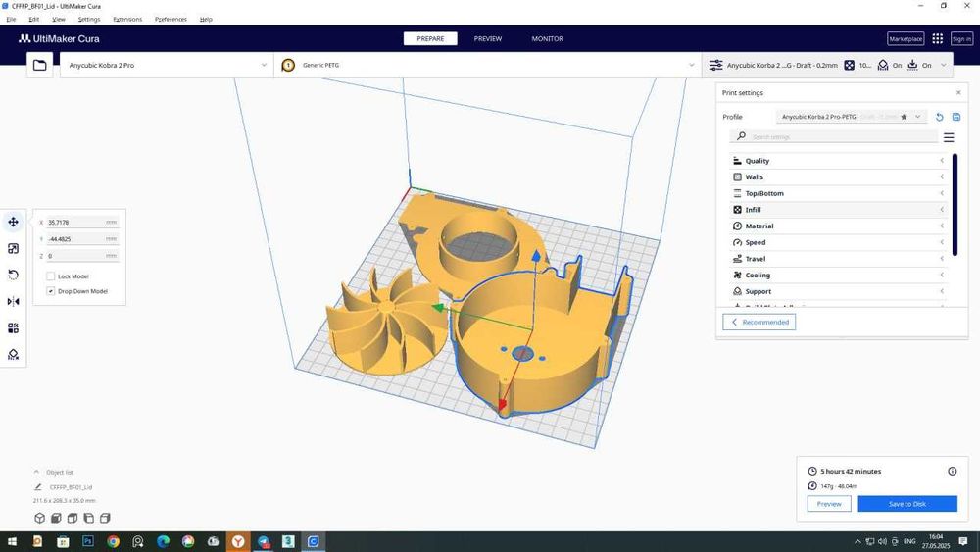This screenshot has width=980, height=552.
Task: Open the Edit menu
Action: click(x=33, y=20)
